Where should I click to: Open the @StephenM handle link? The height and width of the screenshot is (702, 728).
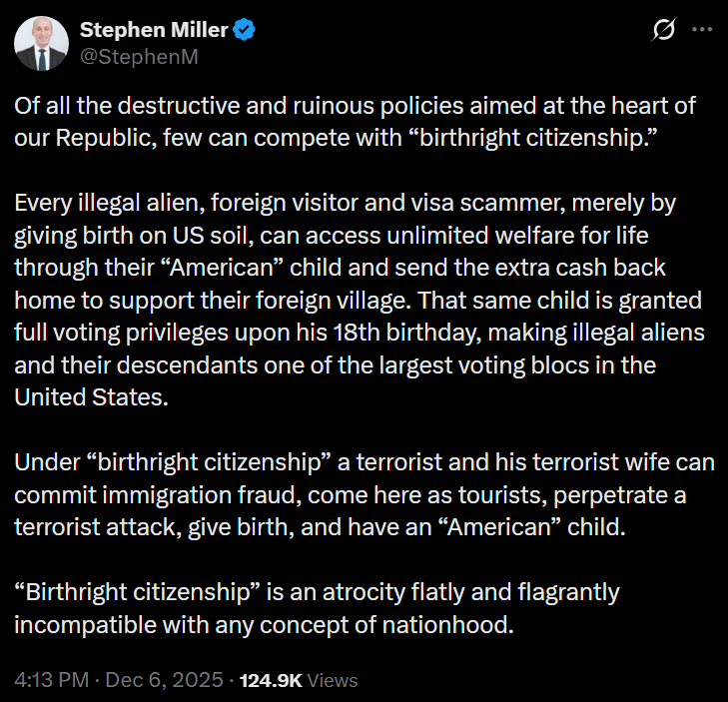pyautogui.click(x=138, y=56)
